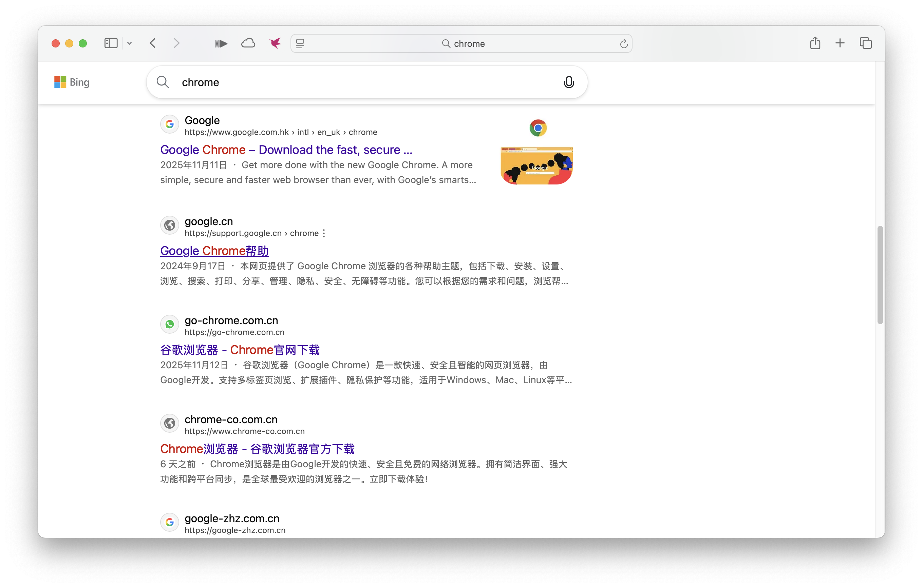Click the voice search microphone

point(569,82)
